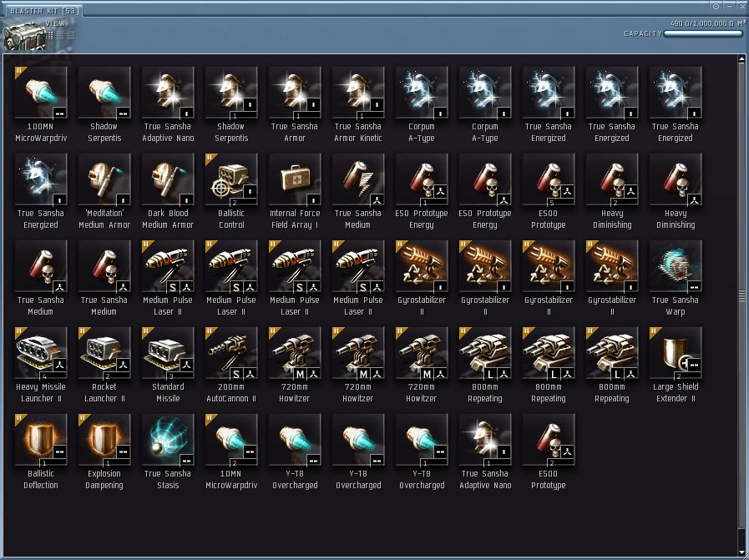Click the capacity progress bar
This screenshot has height=560, width=749.
point(703,33)
